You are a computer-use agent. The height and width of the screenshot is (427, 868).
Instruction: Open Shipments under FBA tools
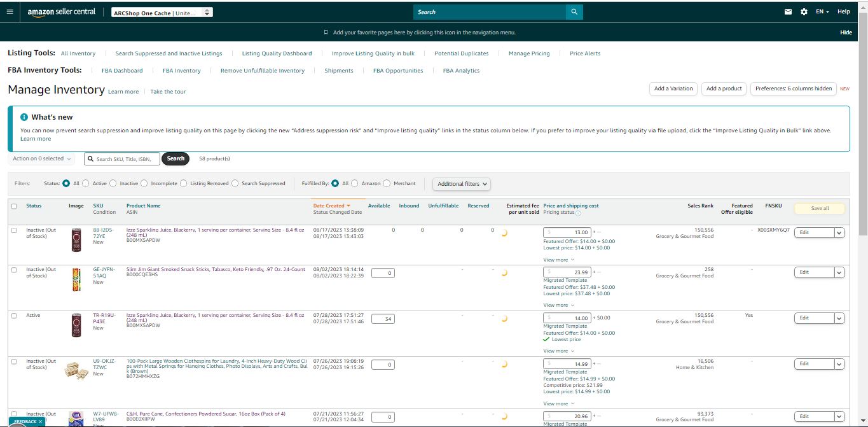point(339,71)
